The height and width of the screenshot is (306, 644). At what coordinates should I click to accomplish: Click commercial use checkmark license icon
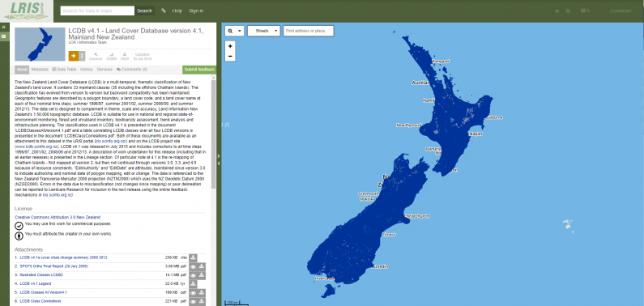pyautogui.click(x=19, y=226)
